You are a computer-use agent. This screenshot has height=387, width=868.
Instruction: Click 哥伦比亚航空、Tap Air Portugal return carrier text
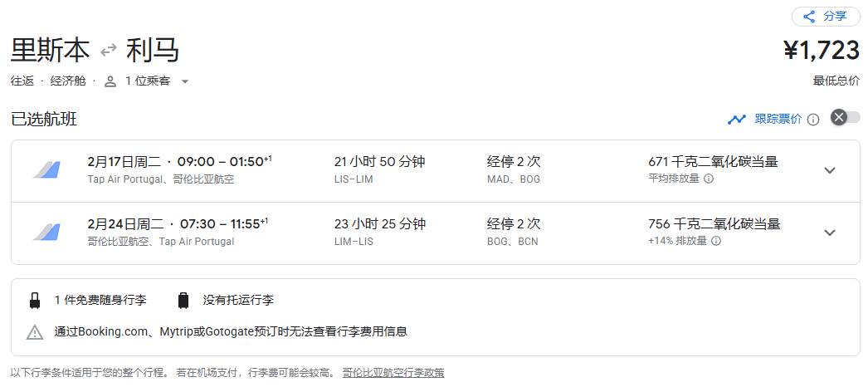(160, 242)
